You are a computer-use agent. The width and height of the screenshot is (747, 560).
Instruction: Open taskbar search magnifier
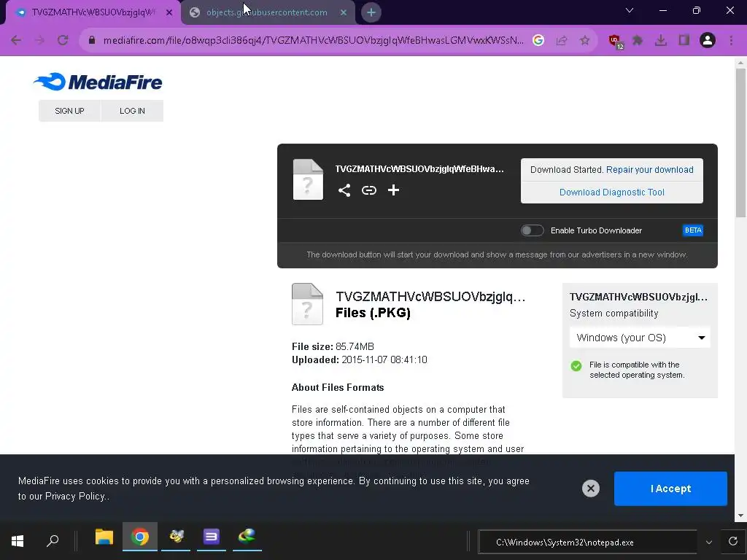[53, 540]
